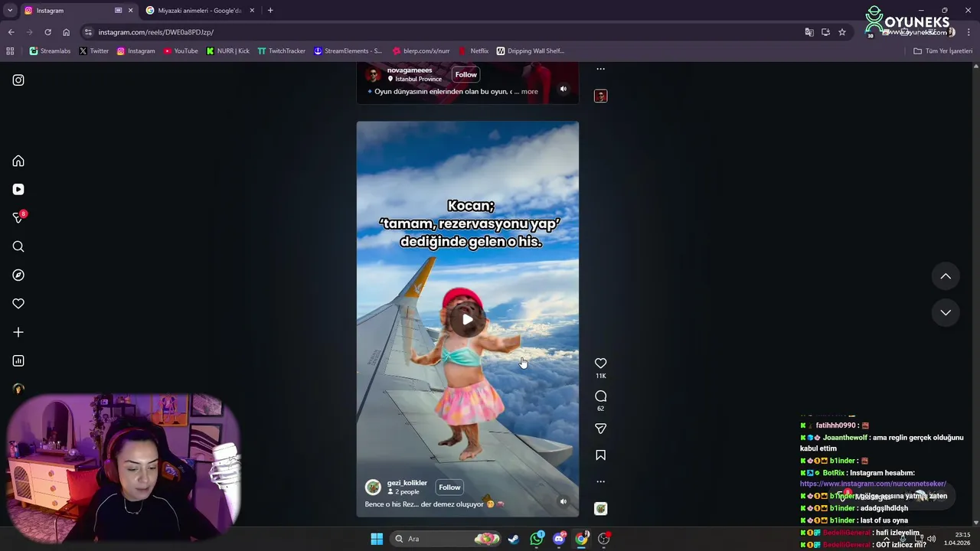This screenshot has width=980, height=551.
Task: Open YouTube bookmark
Action: click(x=181, y=51)
